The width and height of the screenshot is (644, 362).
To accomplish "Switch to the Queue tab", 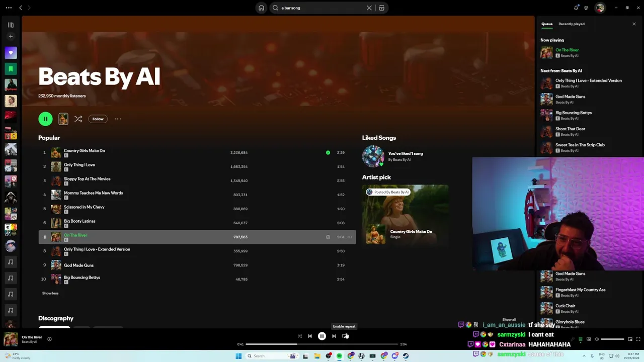I will (x=547, y=24).
